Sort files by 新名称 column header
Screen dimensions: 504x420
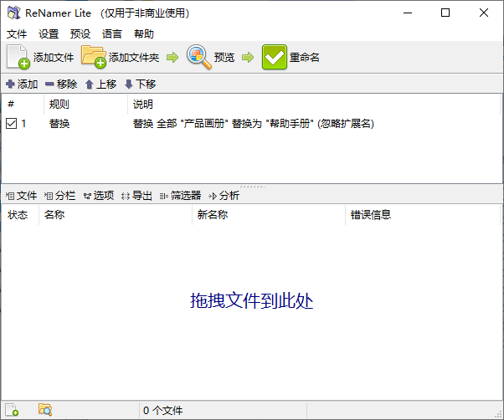pyautogui.click(x=269, y=215)
